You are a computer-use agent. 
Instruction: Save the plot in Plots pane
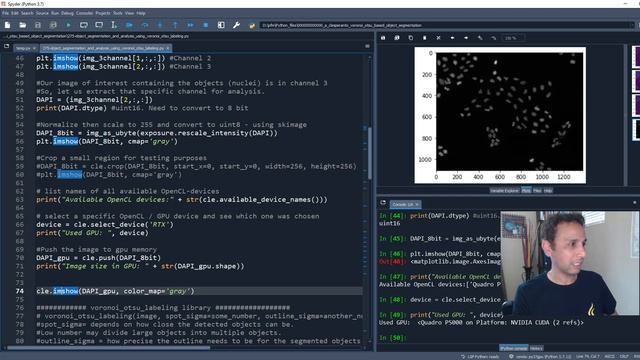383,38
